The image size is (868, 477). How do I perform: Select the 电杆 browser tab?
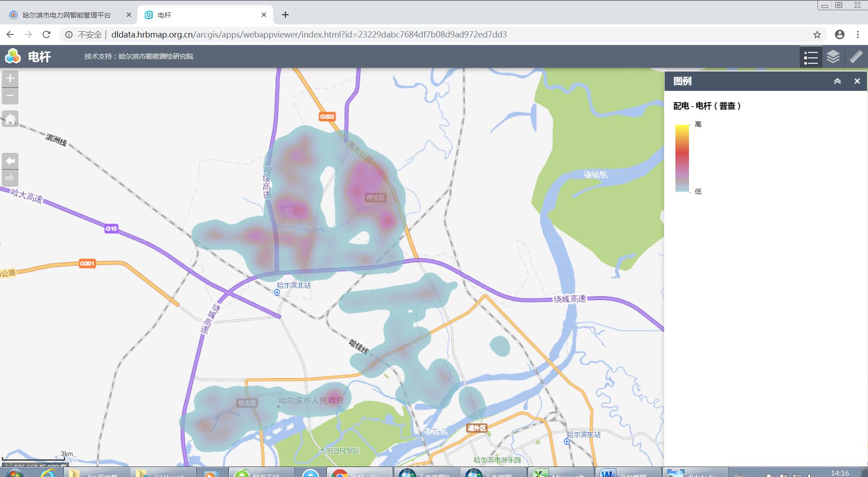click(206, 15)
